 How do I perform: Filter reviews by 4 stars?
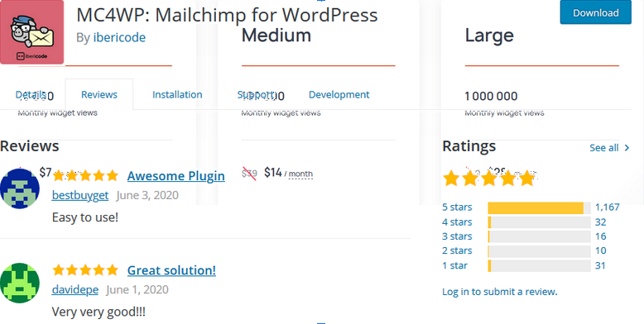[x=457, y=222]
